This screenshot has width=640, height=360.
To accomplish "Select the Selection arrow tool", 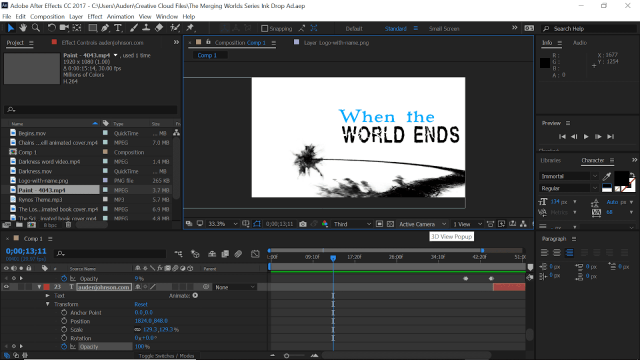I will (x=10, y=28).
